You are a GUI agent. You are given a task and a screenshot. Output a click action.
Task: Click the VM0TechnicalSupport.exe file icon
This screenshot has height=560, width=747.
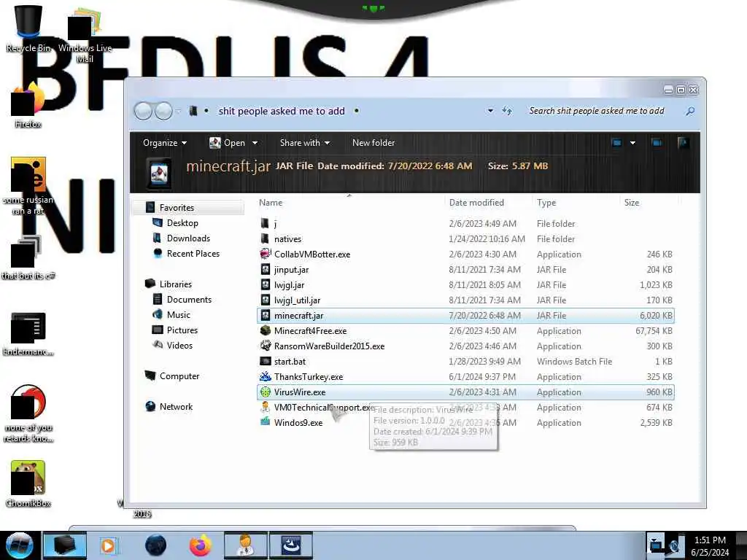[x=266, y=407]
